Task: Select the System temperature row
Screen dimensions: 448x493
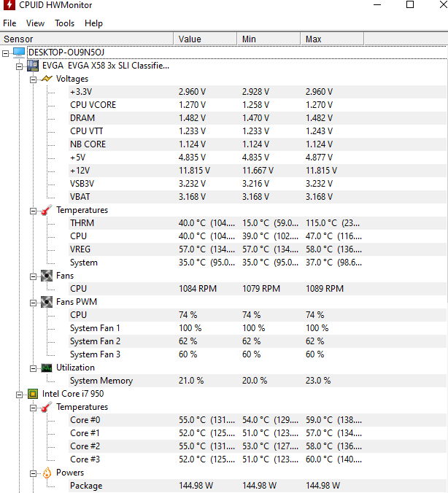Action: [258, 263]
